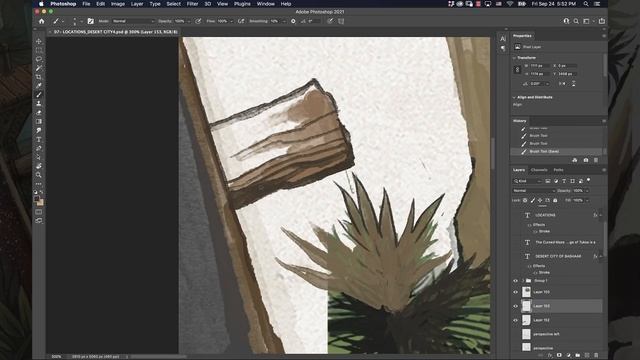Select the Gradient tool
Image resolution: width=640 pixels, height=360 pixels.
tap(39, 122)
